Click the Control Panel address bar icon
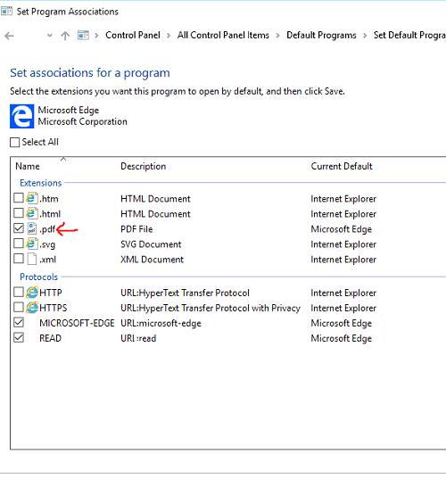The height and width of the screenshot is (504, 446). pos(83,35)
